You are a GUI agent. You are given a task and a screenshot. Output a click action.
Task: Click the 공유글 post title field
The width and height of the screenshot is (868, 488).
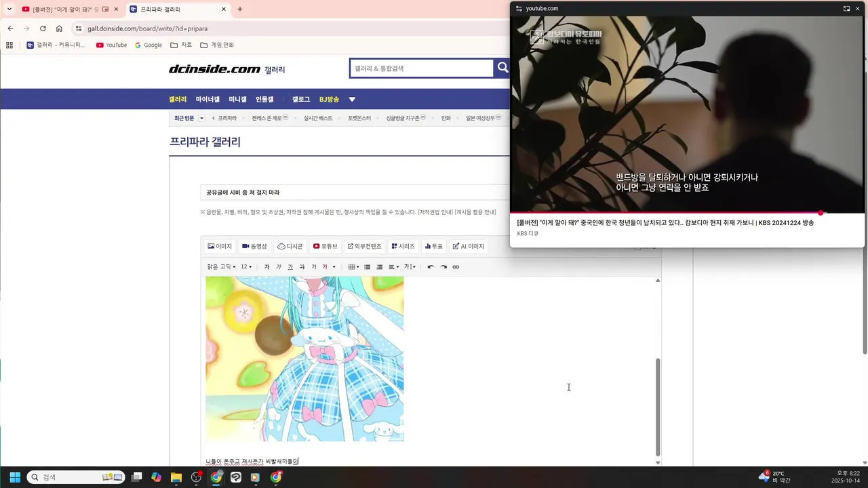[x=355, y=192]
